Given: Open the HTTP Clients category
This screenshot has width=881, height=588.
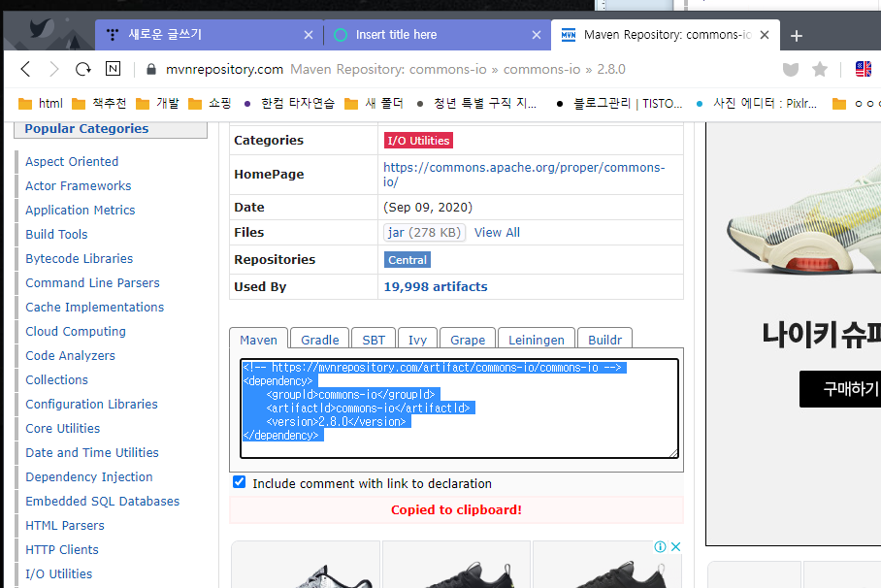Looking at the screenshot, I should [x=62, y=550].
